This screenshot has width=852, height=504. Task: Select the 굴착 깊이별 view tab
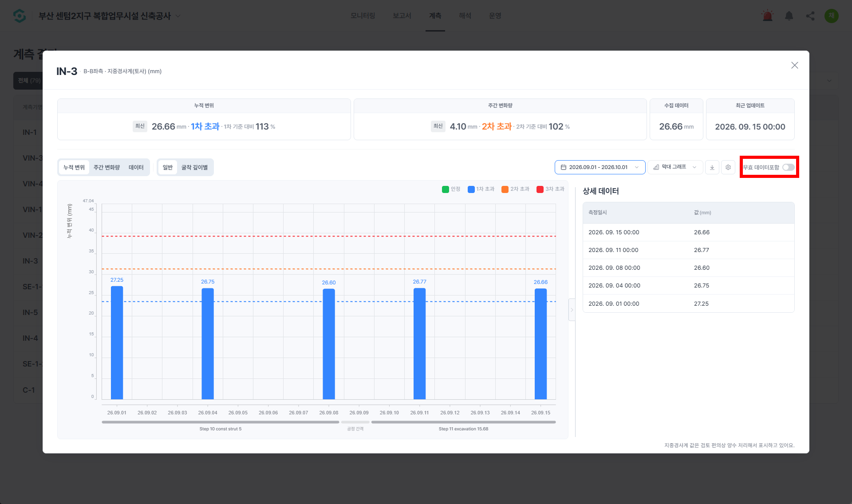point(194,167)
